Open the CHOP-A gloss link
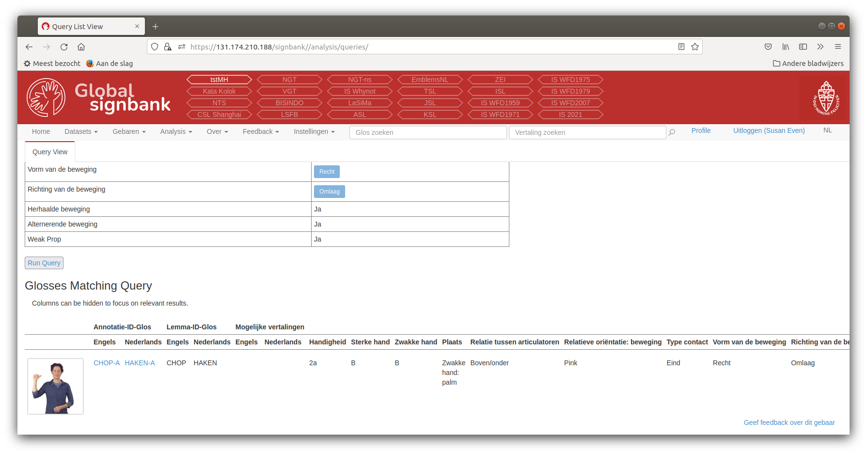Viewport: 868px width, 455px height. point(107,362)
